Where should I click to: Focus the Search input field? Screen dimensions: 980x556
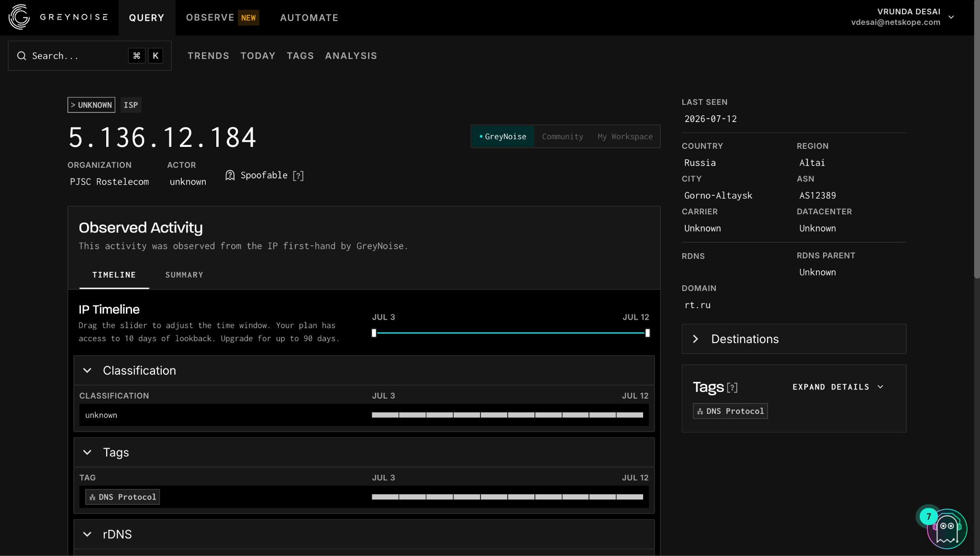pos(90,56)
